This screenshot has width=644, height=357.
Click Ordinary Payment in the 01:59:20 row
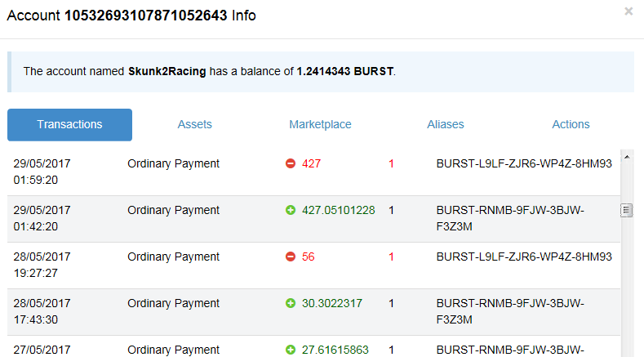click(173, 163)
